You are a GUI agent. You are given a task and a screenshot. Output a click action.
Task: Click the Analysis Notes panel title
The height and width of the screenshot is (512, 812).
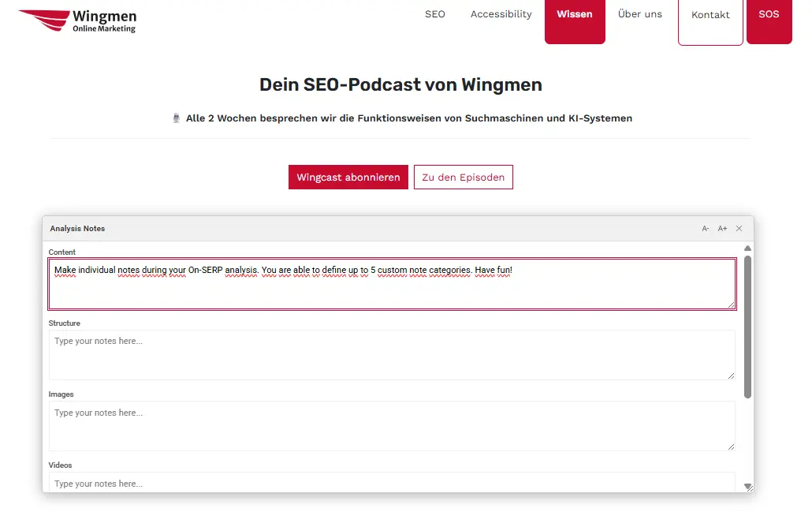pos(78,229)
